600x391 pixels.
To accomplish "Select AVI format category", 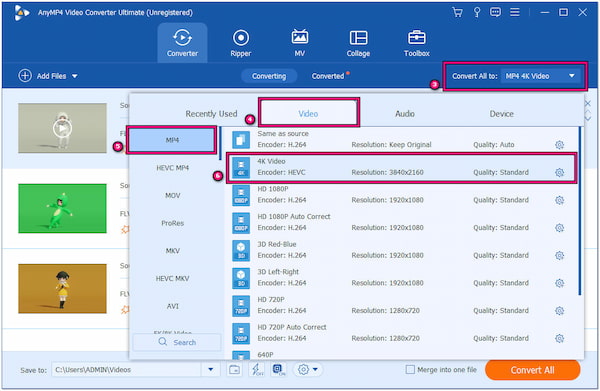I will (172, 306).
